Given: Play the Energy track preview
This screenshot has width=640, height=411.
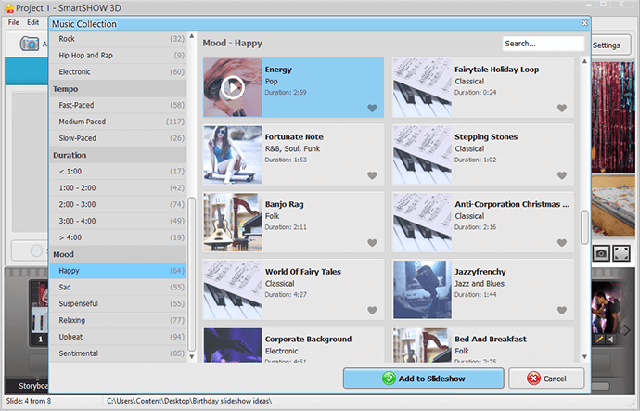Looking at the screenshot, I should coord(233,87).
